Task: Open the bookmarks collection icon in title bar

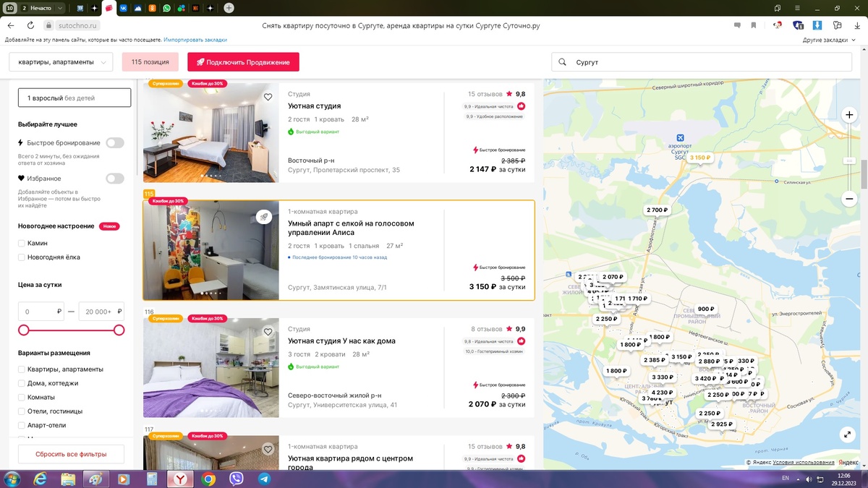Action: coord(778,8)
